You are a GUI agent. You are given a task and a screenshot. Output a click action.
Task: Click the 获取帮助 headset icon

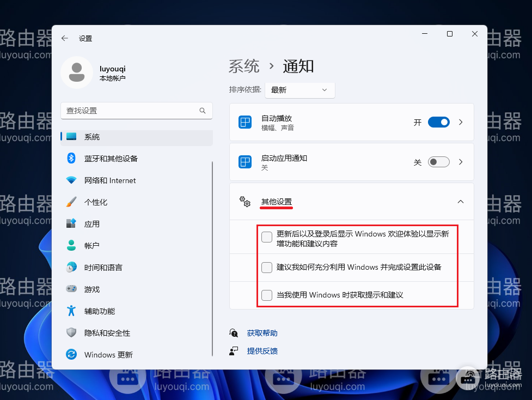tap(234, 333)
